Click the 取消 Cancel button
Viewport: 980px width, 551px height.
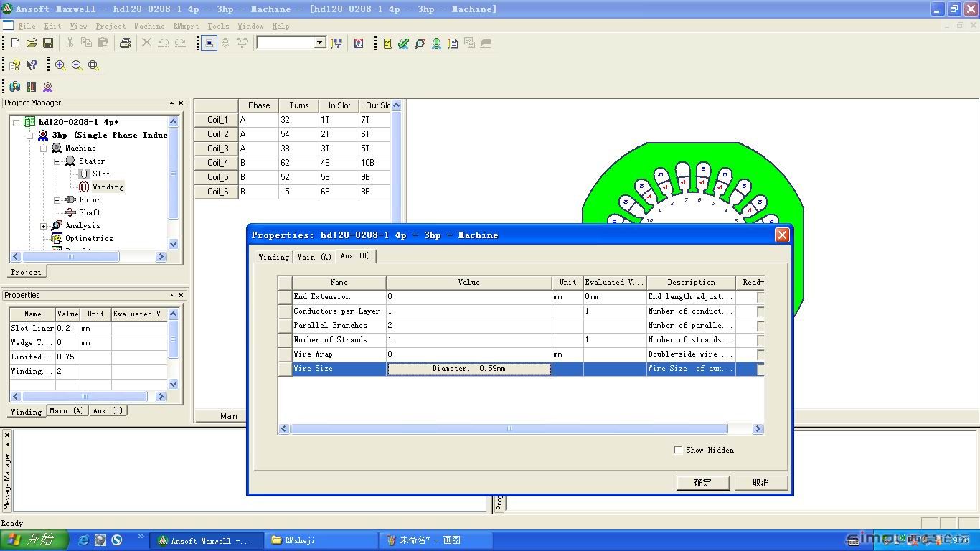(x=761, y=483)
